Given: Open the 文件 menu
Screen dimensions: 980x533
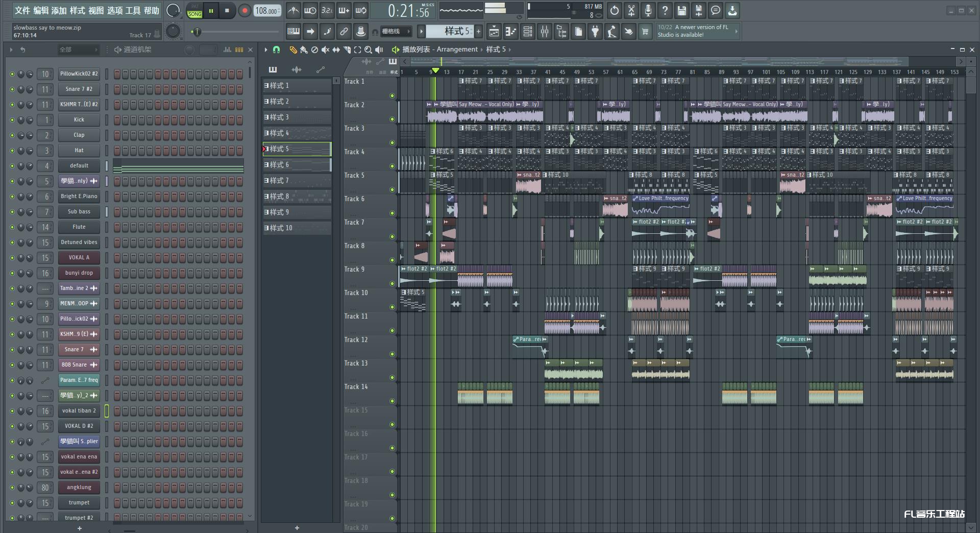Looking at the screenshot, I should [22, 10].
